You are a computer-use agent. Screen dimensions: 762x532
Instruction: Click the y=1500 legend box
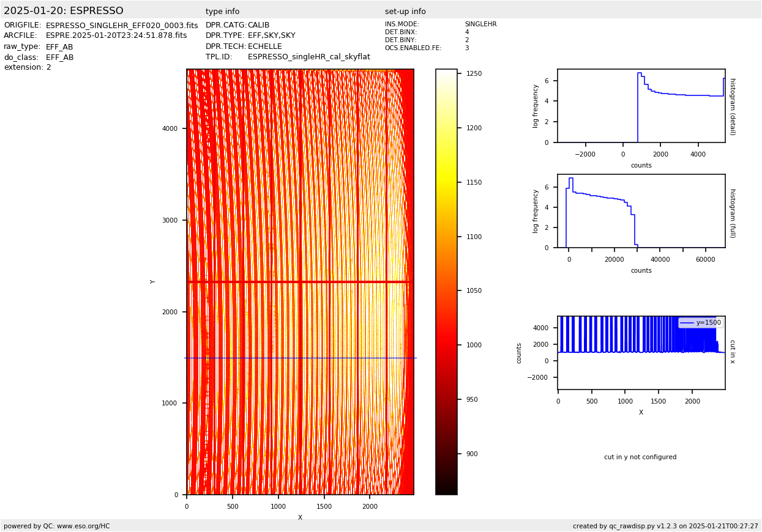(x=701, y=322)
